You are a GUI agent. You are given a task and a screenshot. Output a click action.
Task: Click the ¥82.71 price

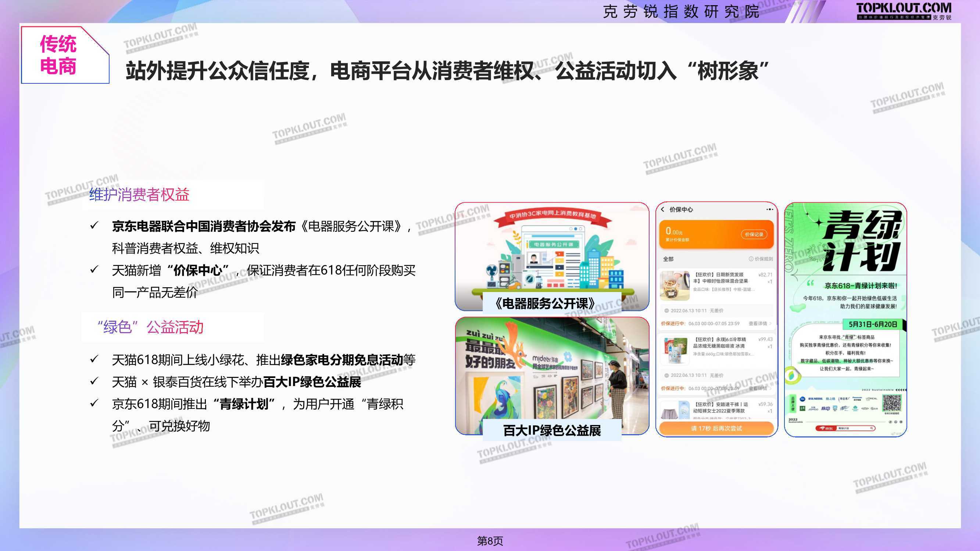765,274
